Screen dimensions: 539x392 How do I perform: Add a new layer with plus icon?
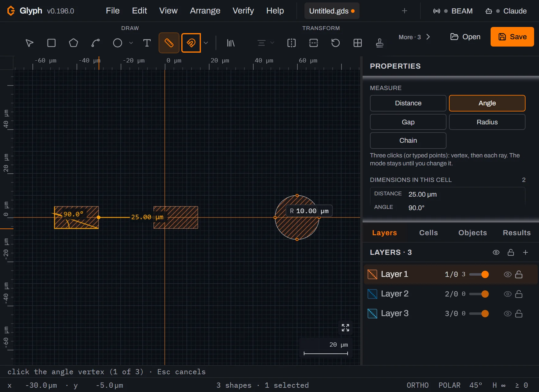[x=526, y=252]
